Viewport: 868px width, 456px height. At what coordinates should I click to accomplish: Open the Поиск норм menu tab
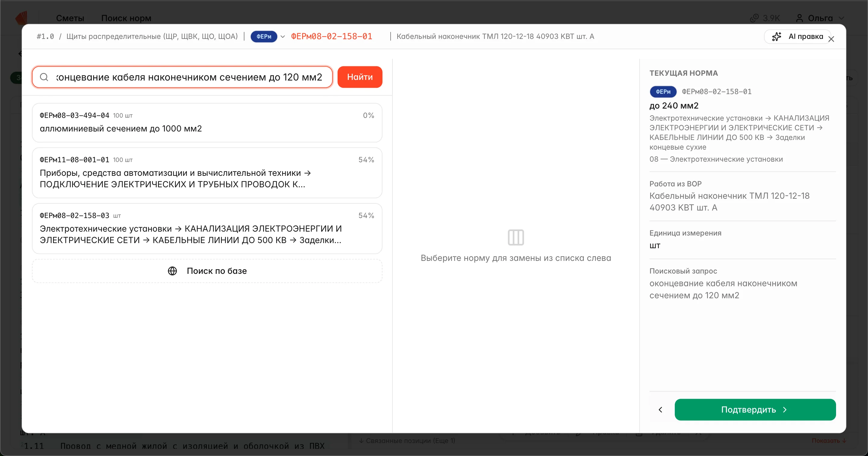(126, 18)
